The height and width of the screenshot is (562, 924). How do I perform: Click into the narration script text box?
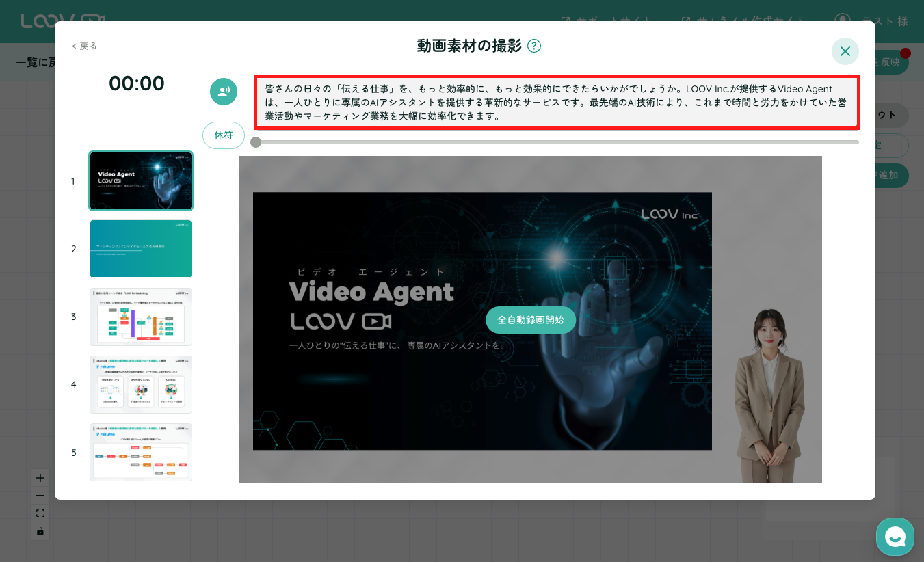557,103
